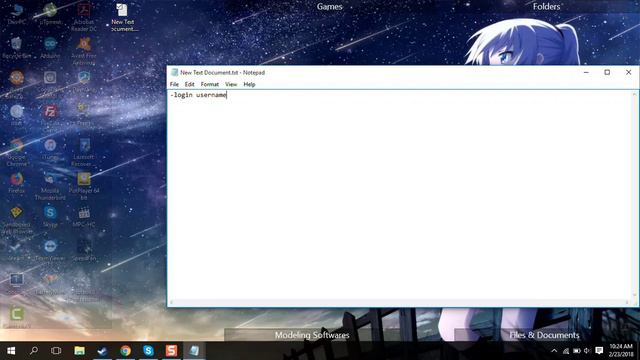This screenshot has width=640, height=360.
Task: Select the green C desktop icon
Action: point(16,318)
